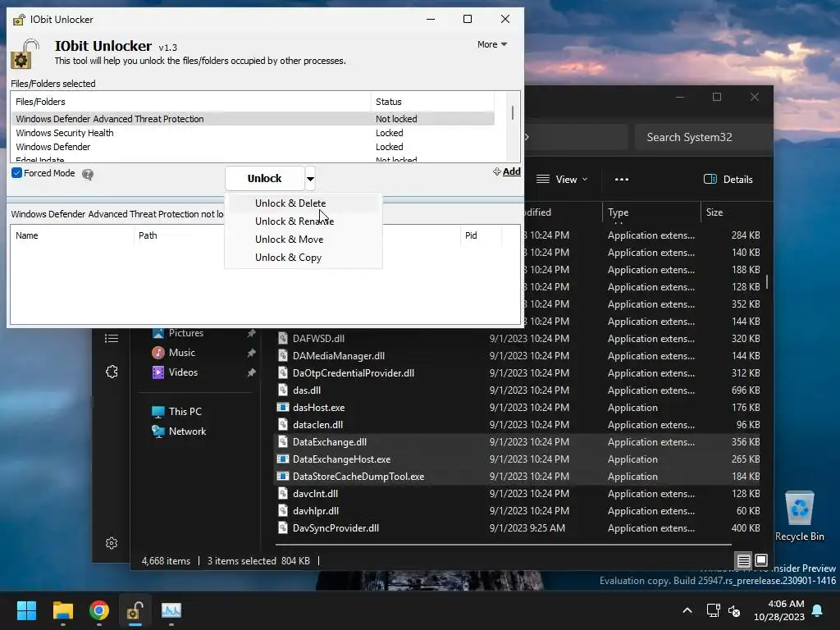The width and height of the screenshot is (840, 630).
Task: Unpin Pictures using its pin icon
Action: [251, 333]
